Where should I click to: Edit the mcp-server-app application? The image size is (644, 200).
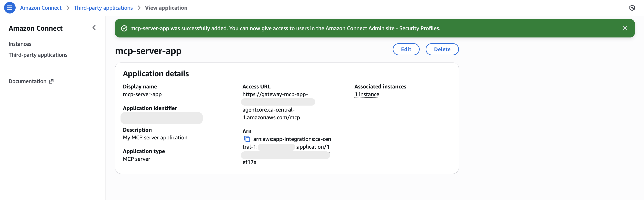406,49
